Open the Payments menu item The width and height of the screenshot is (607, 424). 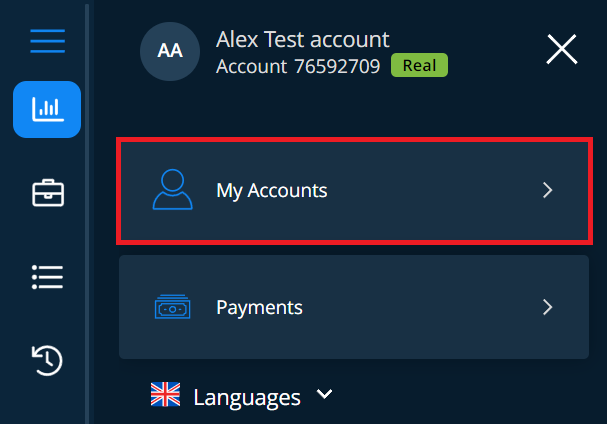pyautogui.click(x=354, y=307)
